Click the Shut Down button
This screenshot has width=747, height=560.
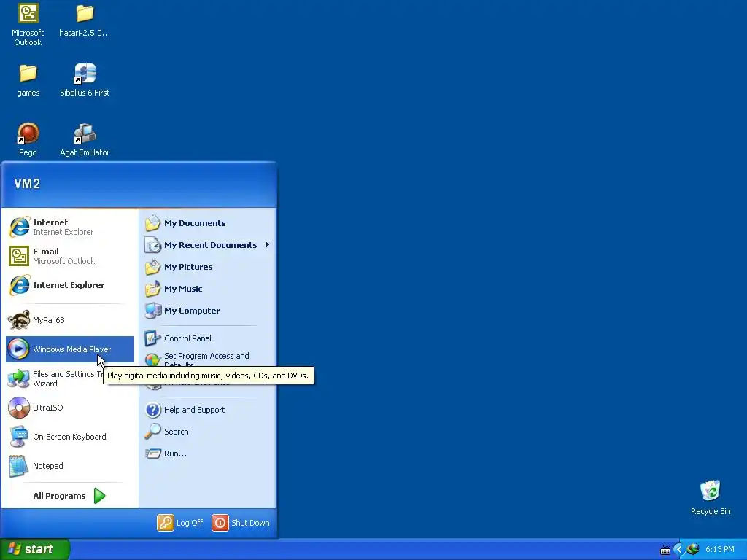coord(241,523)
